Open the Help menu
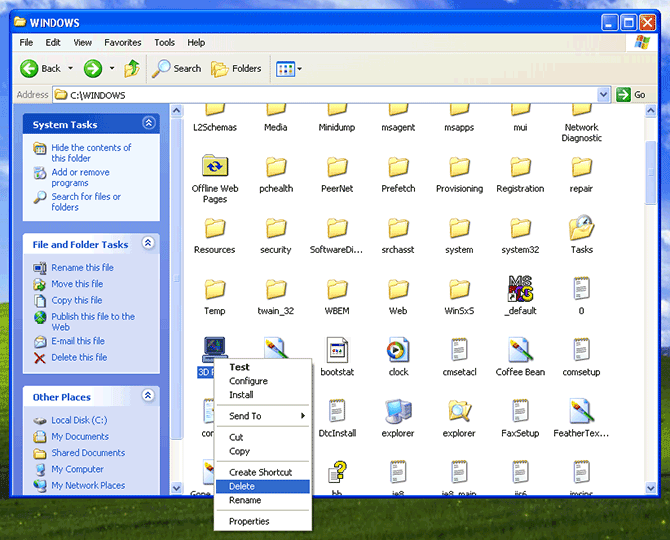This screenshot has width=670, height=540. [196, 42]
